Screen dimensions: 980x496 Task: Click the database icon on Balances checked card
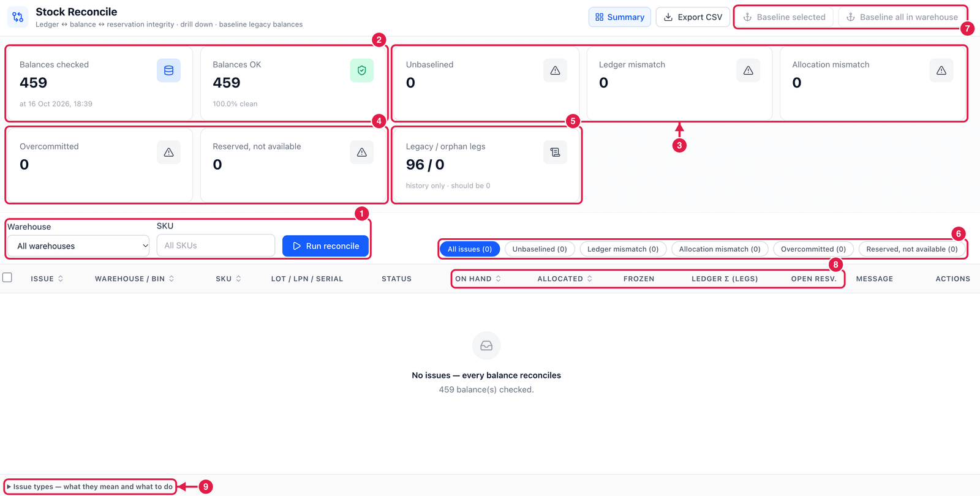pyautogui.click(x=168, y=70)
